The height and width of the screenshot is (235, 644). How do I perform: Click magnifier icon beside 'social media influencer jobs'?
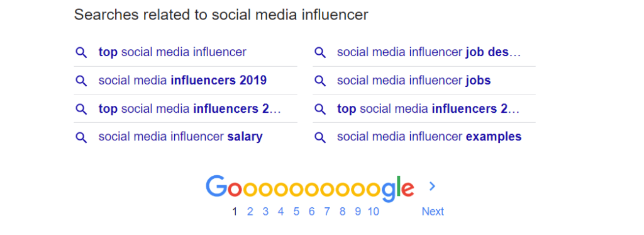point(320,81)
